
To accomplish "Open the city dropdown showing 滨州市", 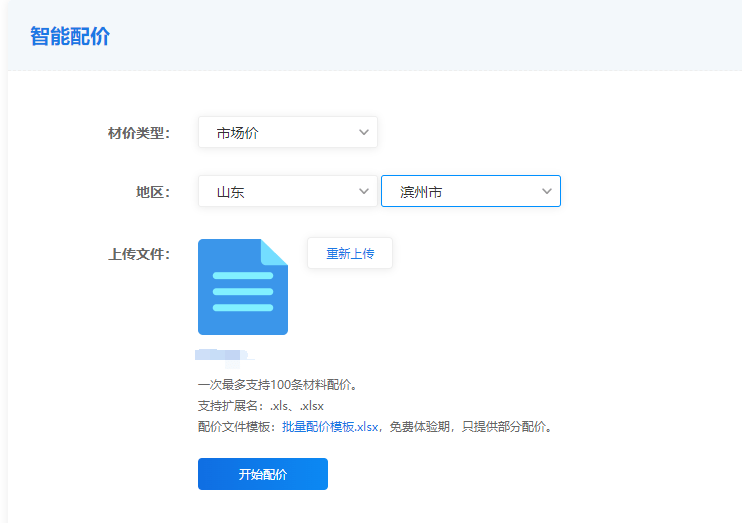I will pos(471,191).
